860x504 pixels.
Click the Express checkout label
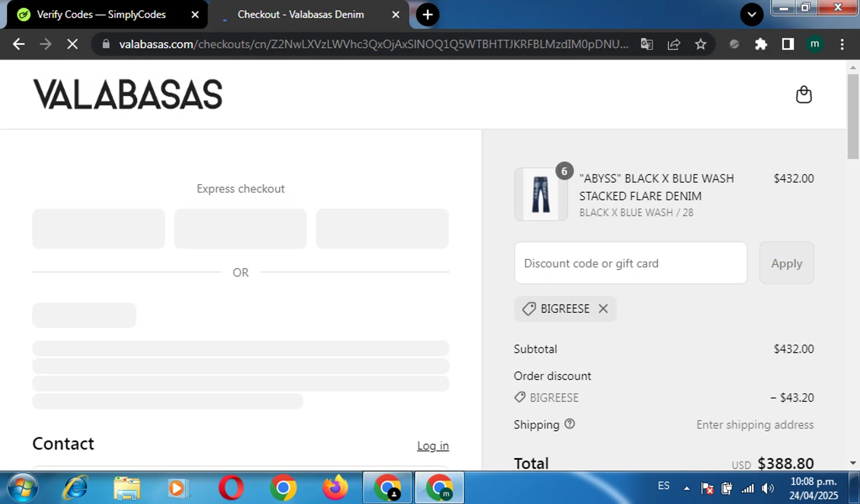tap(241, 189)
